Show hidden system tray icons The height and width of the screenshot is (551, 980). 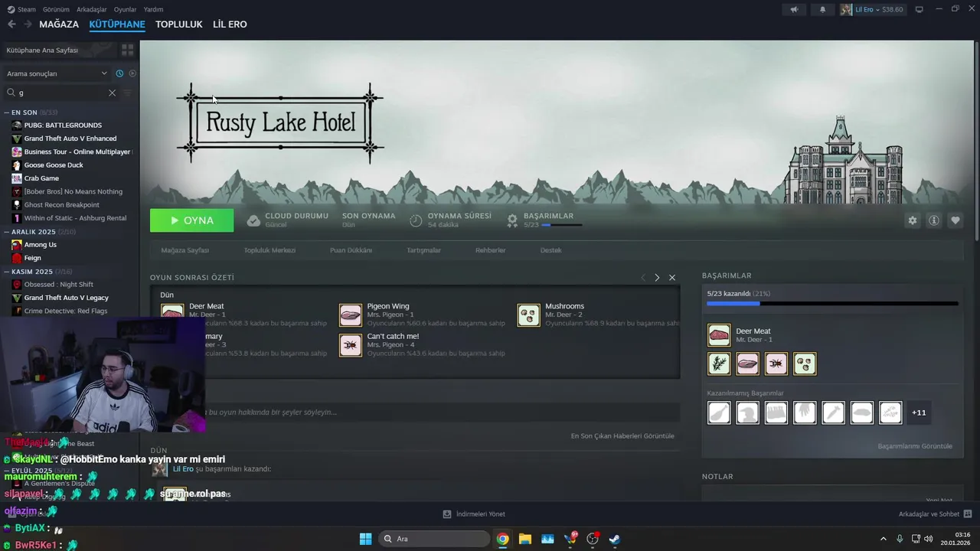(x=883, y=539)
